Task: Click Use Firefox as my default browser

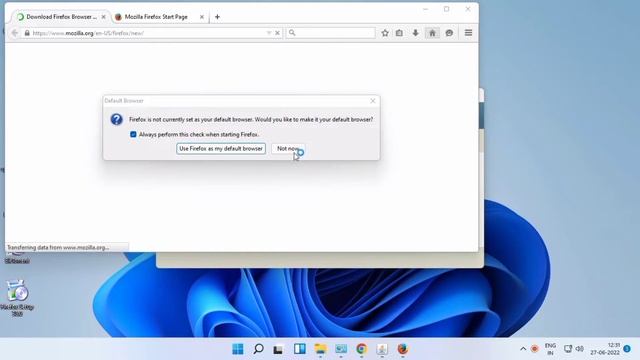Action: 221,149
